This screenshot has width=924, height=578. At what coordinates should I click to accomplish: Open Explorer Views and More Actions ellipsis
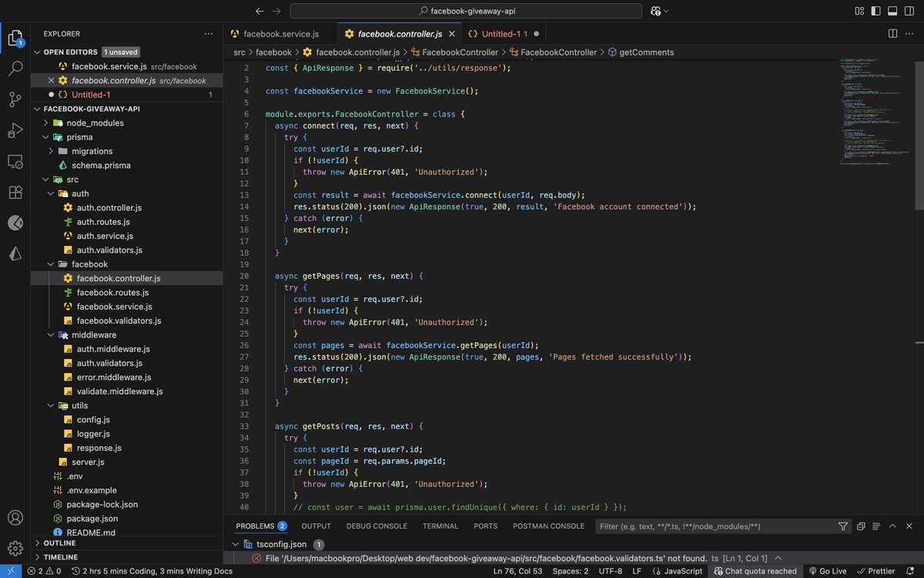209,34
